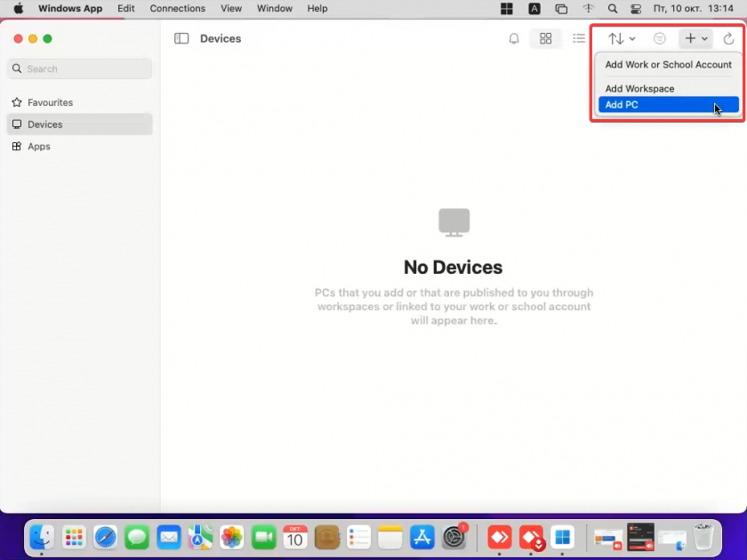This screenshot has width=747, height=560.
Task: Open Apps section in sidebar
Action: [x=39, y=147]
